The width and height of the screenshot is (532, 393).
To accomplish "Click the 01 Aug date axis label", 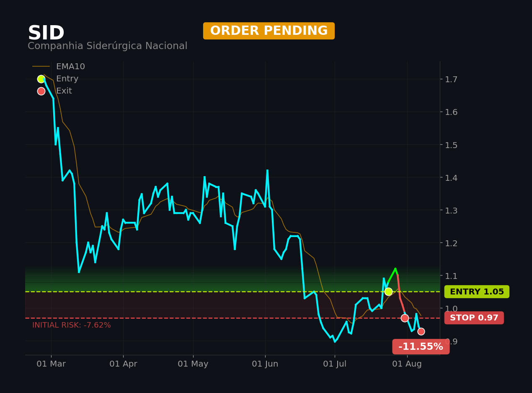I will click(407, 364).
